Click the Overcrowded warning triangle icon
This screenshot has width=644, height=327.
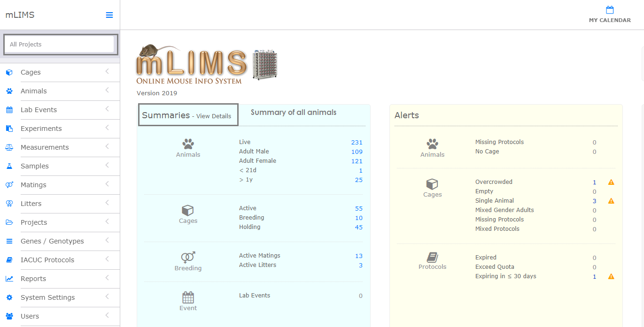pyautogui.click(x=611, y=182)
